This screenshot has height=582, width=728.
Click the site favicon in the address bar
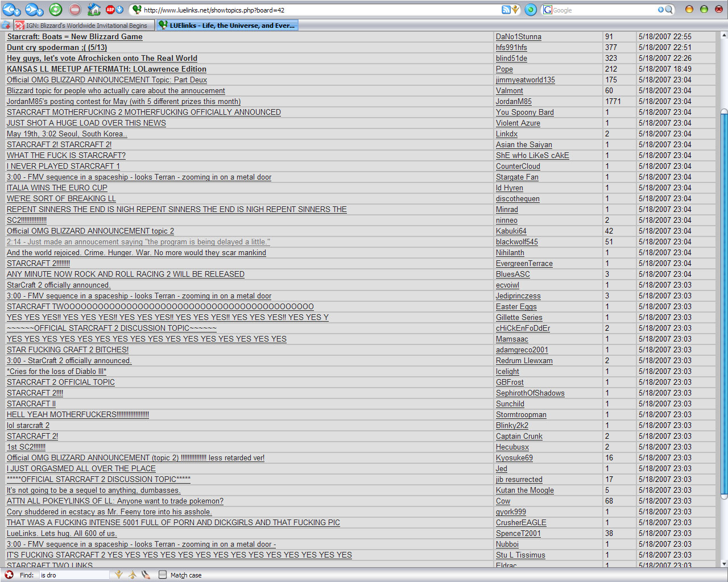[x=136, y=10]
